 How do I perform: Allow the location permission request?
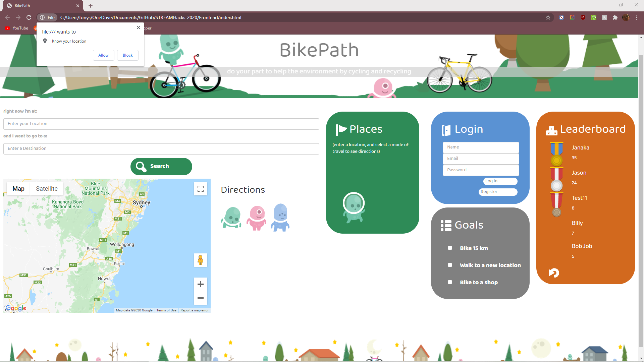click(x=103, y=55)
